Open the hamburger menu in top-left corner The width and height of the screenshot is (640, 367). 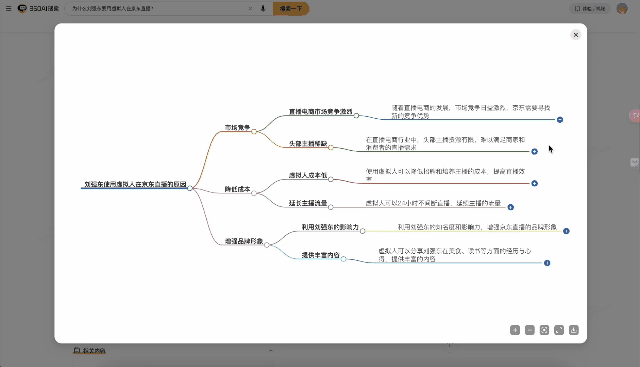[8, 8]
